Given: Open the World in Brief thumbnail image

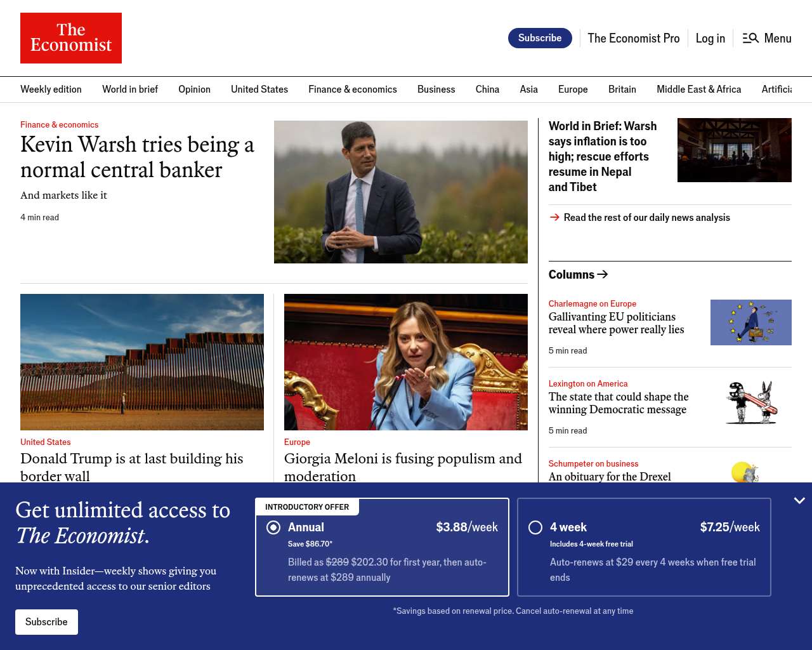Looking at the screenshot, I should tap(735, 150).
